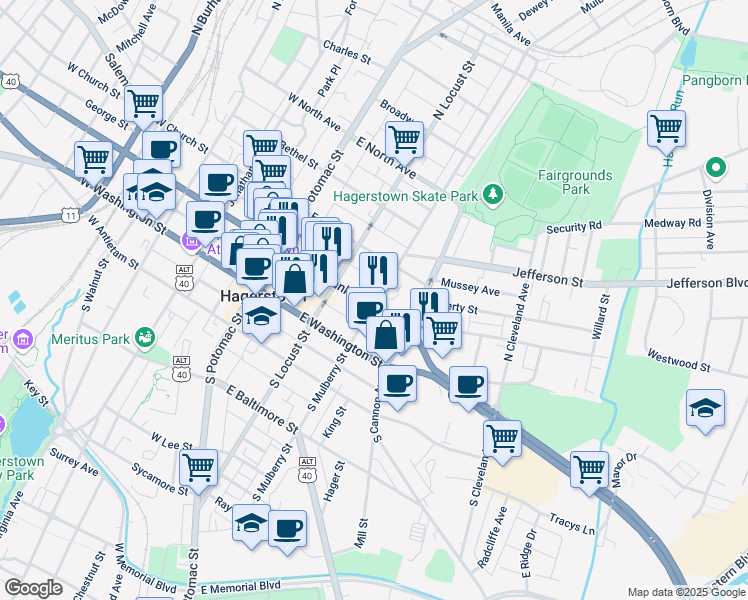Select the Mussey Ave label
The width and height of the screenshot is (748, 600).
(x=470, y=287)
